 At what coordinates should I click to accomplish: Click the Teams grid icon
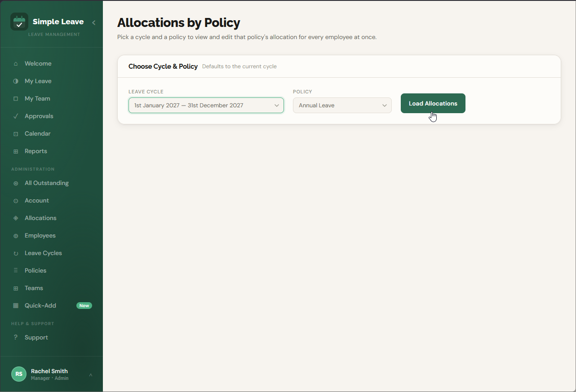click(16, 288)
